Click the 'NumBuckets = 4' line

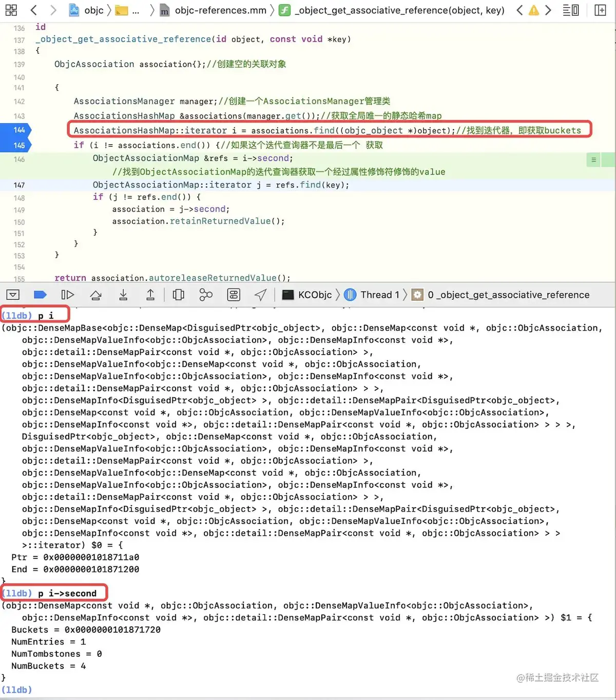(49, 666)
